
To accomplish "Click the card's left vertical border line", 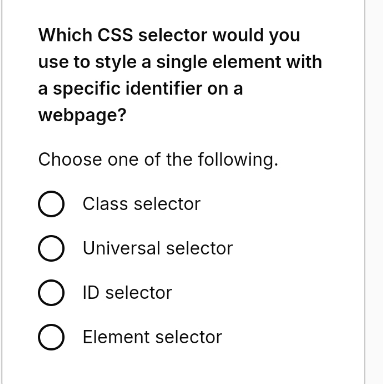I will coord(2,192).
